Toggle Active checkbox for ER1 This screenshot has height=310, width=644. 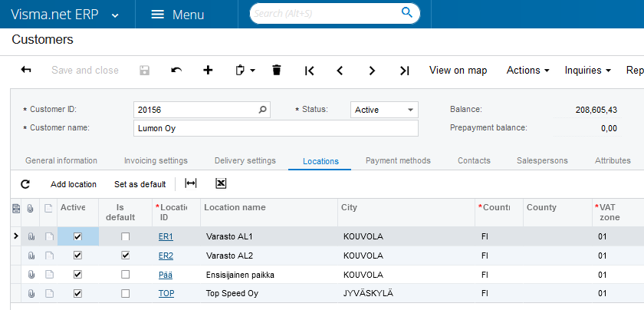[77, 236]
